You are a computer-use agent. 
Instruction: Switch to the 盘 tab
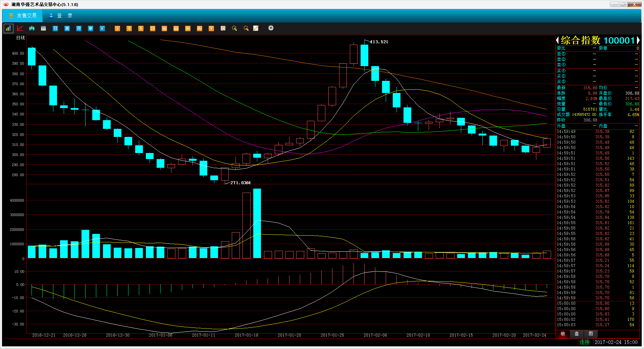tap(577, 334)
